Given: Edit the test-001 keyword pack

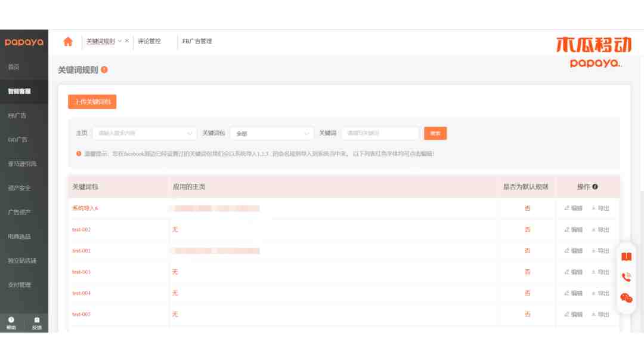Looking at the screenshot, I should 574,251.
